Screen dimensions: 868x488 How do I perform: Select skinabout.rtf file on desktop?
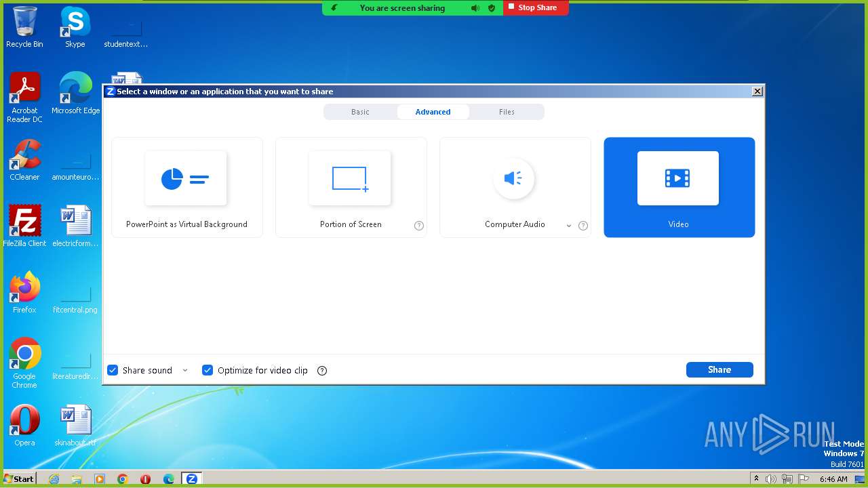(75, 426)
